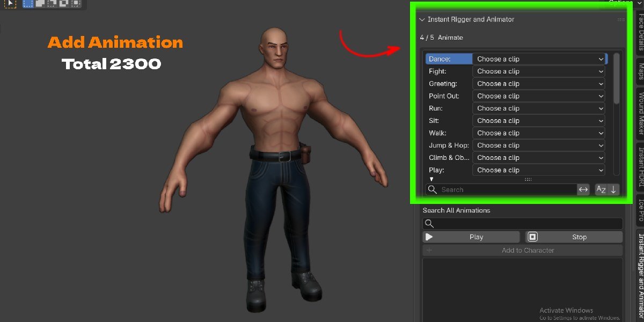The width and height of the screenshot is (644, 322).
Task: Click the Add to Character button
Action: click(x=523, y=251)
